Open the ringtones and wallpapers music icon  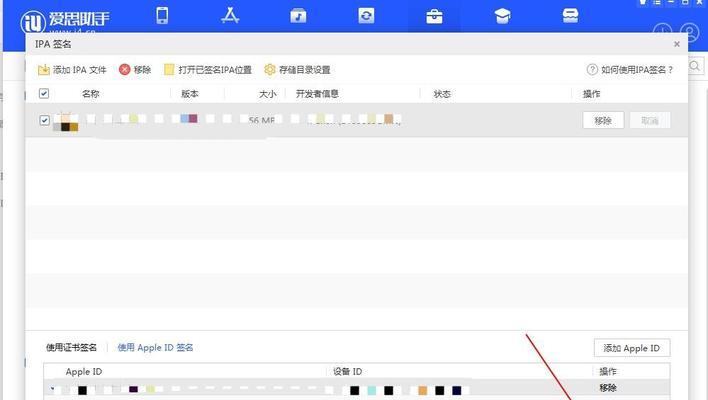[298, 16]
